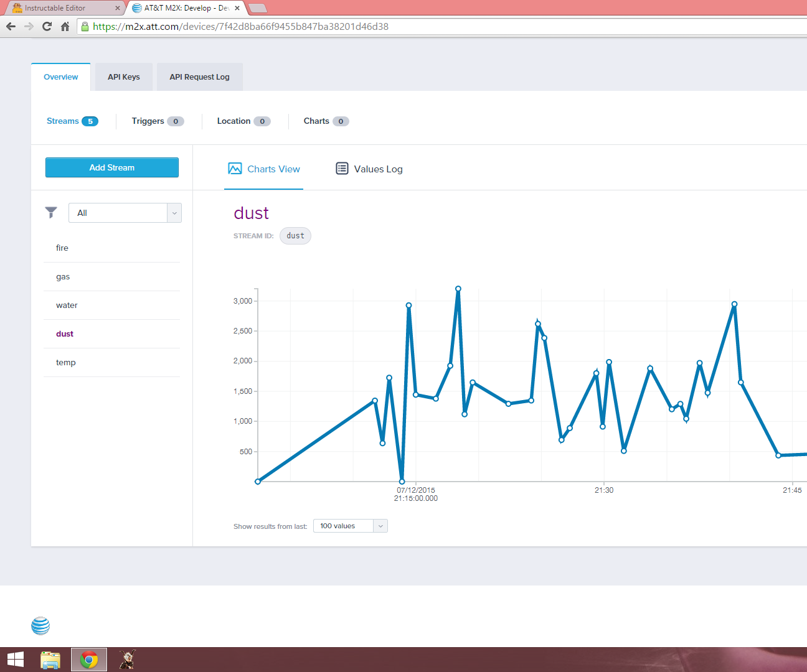Viewport: 807px width, 672px height.
Task: Open the 100 values results dropdown
Action: click(x=351, y=526)
